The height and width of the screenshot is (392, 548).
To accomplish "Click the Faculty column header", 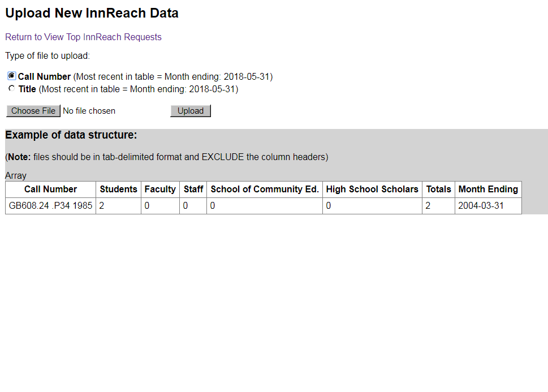I will (x=160, y=189).
